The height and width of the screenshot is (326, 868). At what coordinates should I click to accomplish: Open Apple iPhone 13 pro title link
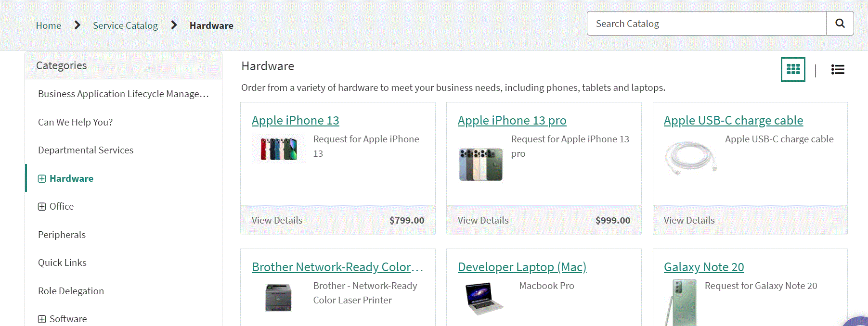point(512,120)
